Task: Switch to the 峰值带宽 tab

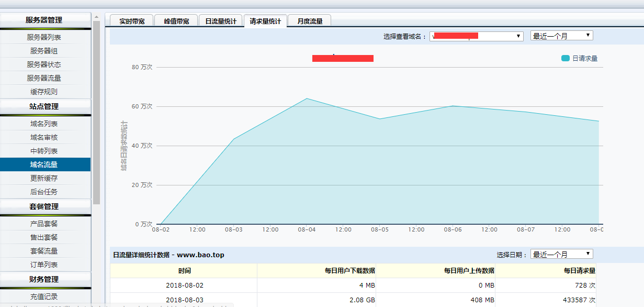Action: coord(176,21)
